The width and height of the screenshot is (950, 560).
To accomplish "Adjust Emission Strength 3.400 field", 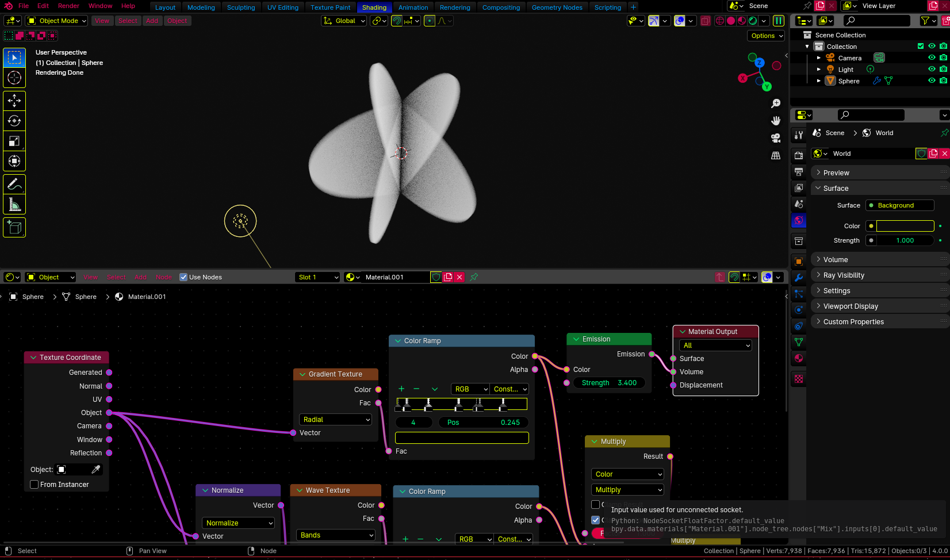I will coord(609,383).
